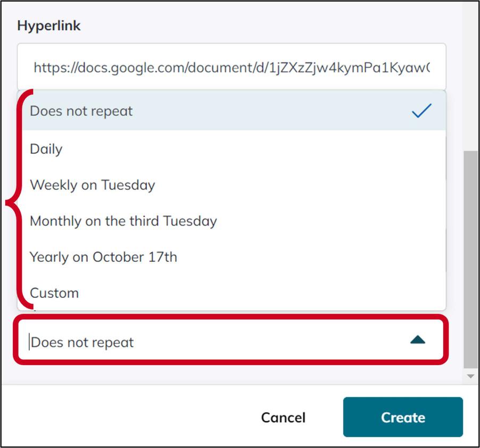Click the Does not repeat combo box field
The image size is (480, 448).
(x=231, y=341)
